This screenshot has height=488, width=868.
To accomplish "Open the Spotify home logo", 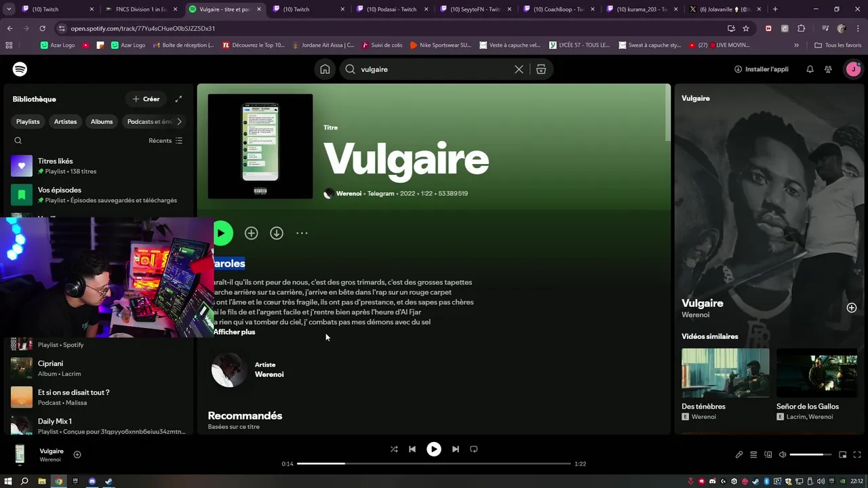I will tap(20, 69).
